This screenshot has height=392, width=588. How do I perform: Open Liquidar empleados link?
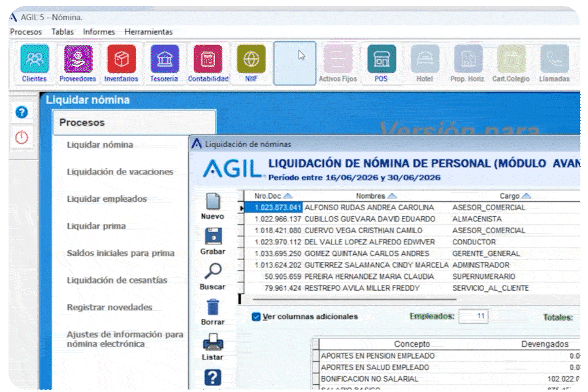[x=107, y=199]
